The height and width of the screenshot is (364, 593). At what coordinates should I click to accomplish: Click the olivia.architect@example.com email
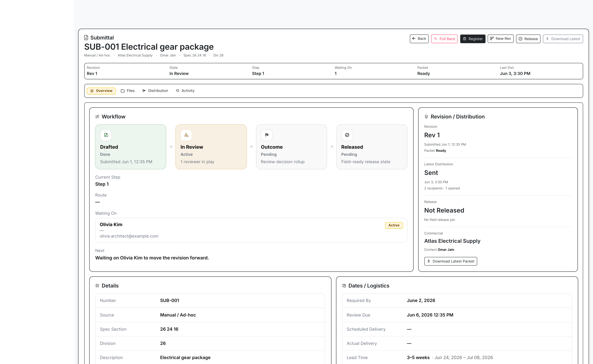[x=129, y=236]
